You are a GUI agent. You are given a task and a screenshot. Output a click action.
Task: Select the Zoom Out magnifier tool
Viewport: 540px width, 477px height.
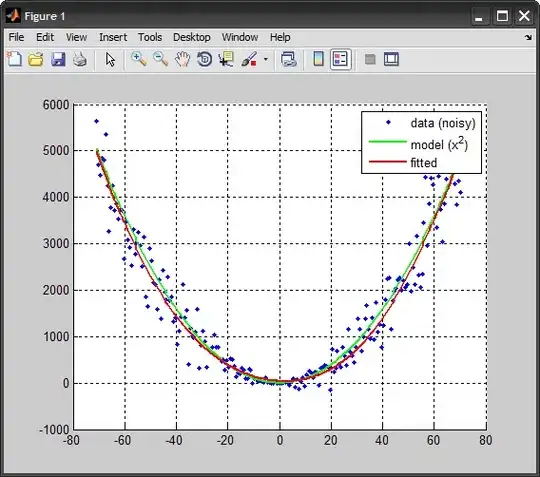tap(160, 59)
